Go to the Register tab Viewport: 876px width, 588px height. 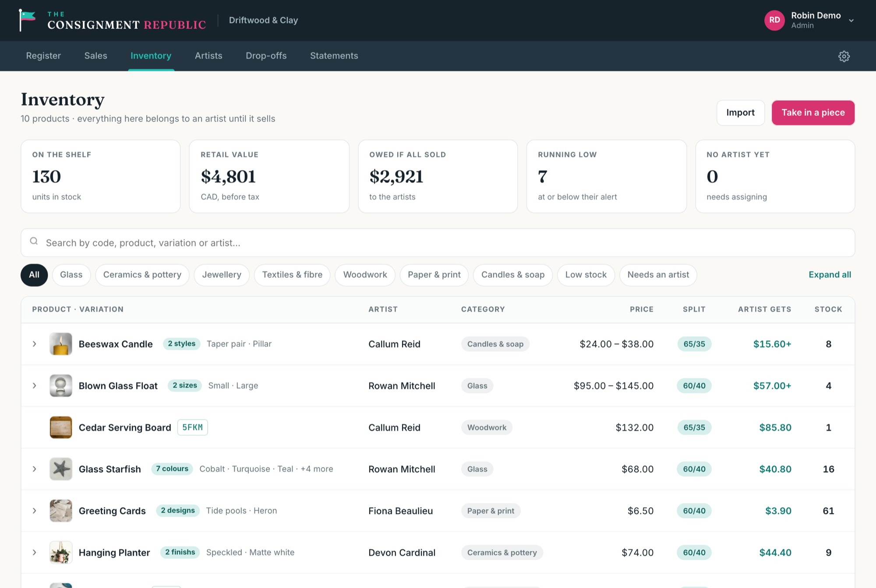[x=43, y=56]
